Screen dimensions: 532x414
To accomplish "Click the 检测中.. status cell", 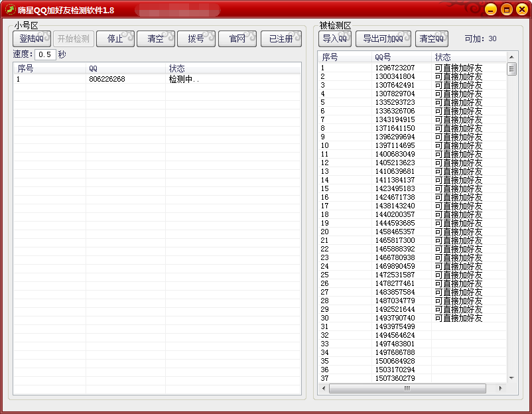I will coord(184,80).
